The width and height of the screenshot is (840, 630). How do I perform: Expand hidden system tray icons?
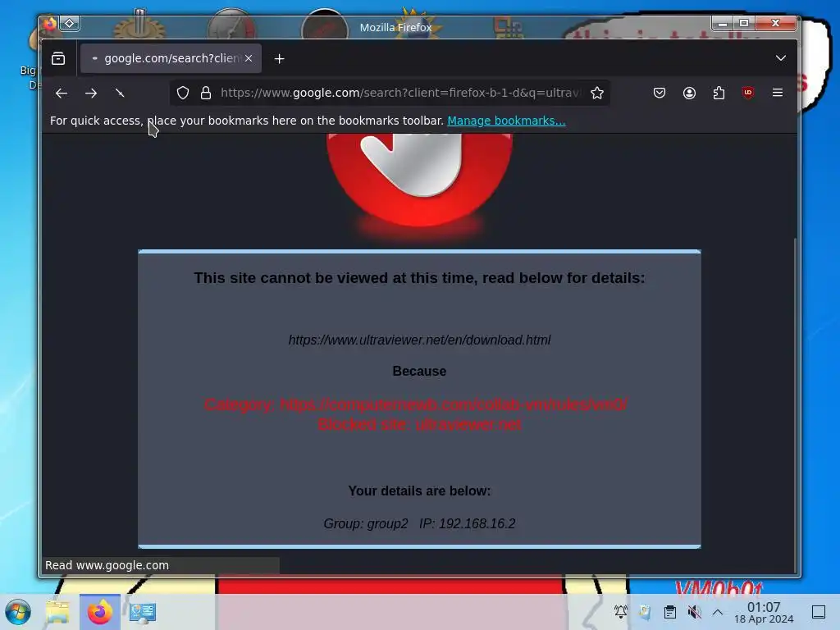[x=718, y=612]
